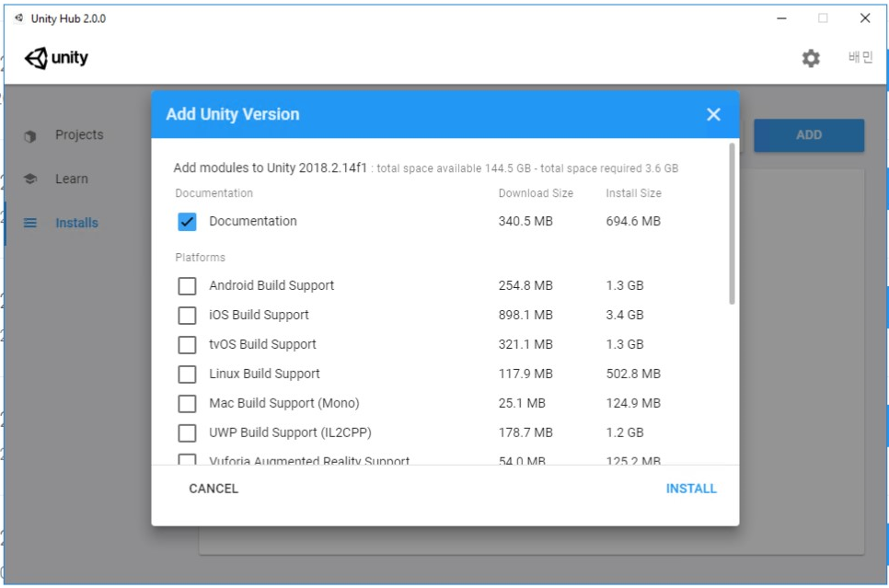Image resolution: width=889 pixels, height=588 pixels.
Task: Click the iOS Build Support label
Action: point(260,316)
